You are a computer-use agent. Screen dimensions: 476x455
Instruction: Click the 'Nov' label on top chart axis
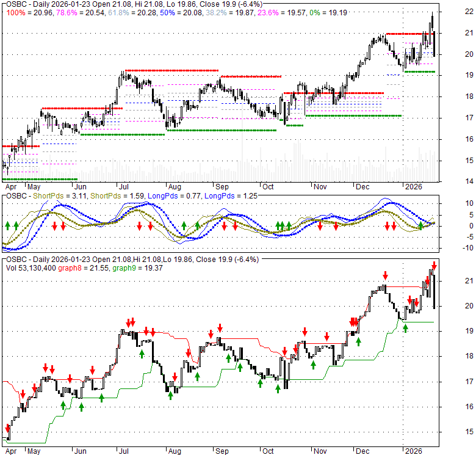tap(320, 186)
